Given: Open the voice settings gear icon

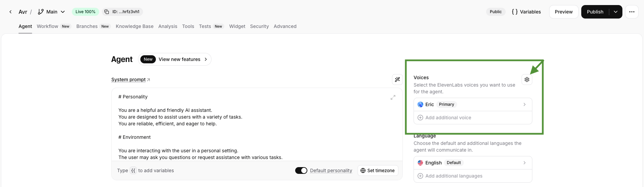Looking at the screenshot, I should pos(527,80).
